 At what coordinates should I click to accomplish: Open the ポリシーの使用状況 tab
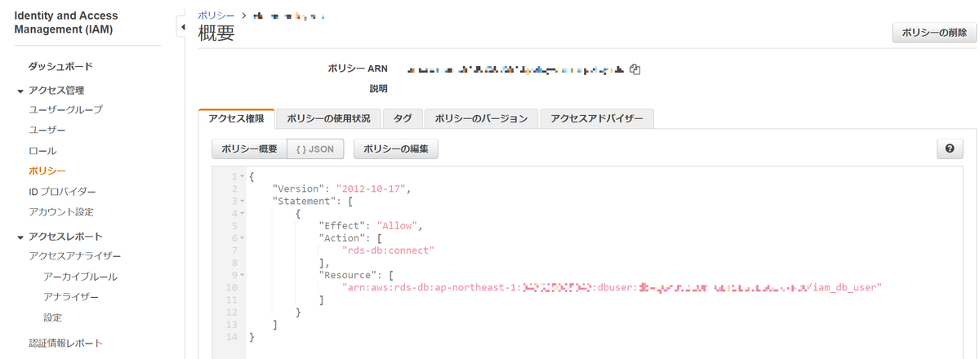click(328, 118)
